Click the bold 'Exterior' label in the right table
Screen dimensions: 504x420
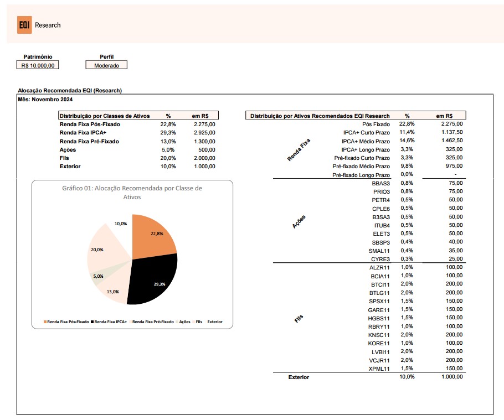(299, 377)
